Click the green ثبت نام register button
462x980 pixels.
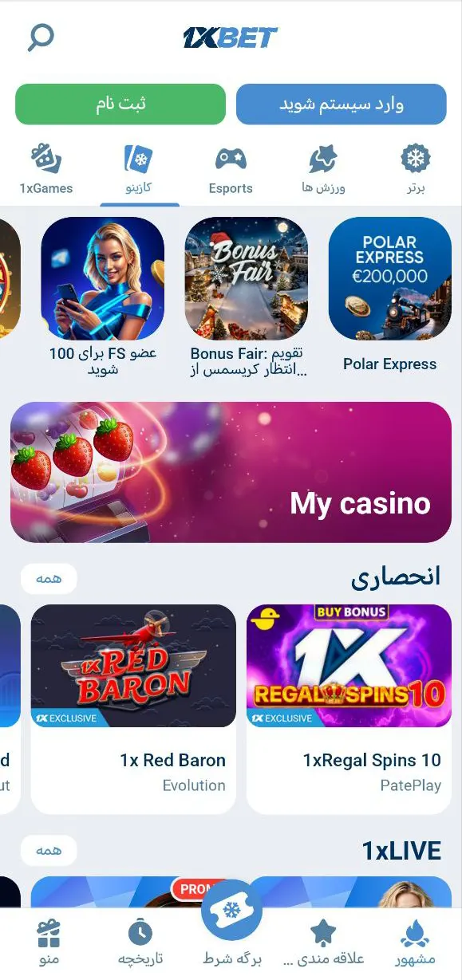coord(120,104)
